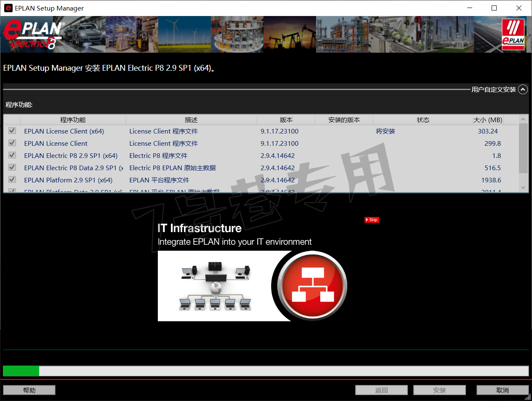Select 'EPLAN Electric P8 2.9 SP1 (x64)' name
The width and height of the screenshot is (532, 401).
click(71, 155)
